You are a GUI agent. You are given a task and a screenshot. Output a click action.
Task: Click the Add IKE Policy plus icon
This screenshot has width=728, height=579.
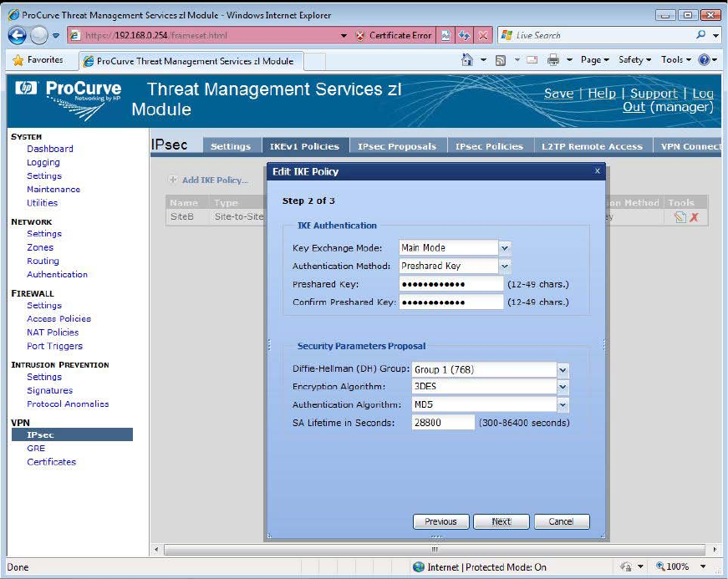[173, 180]
